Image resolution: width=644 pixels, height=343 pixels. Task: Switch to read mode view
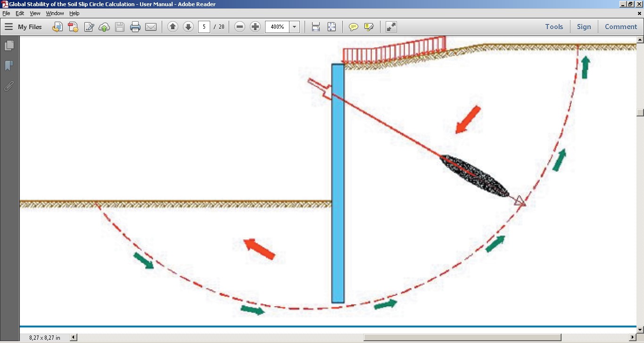point(391,27)
